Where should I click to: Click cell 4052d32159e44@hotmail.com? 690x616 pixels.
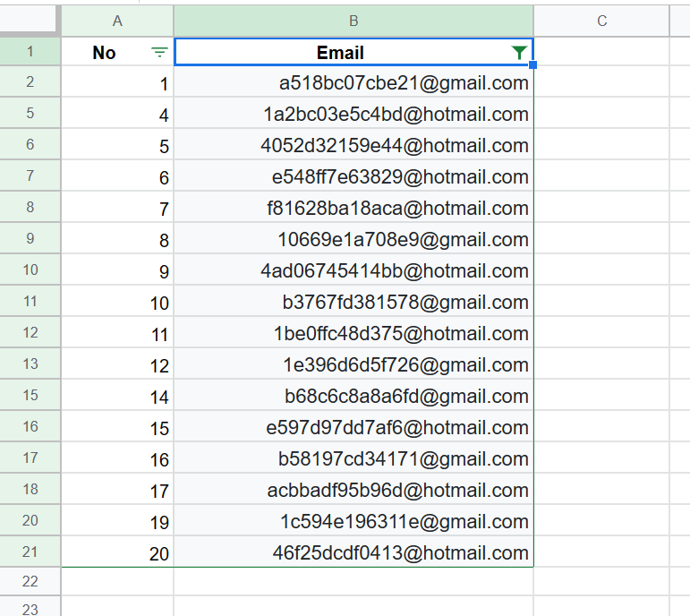click(x=354, y=144)
